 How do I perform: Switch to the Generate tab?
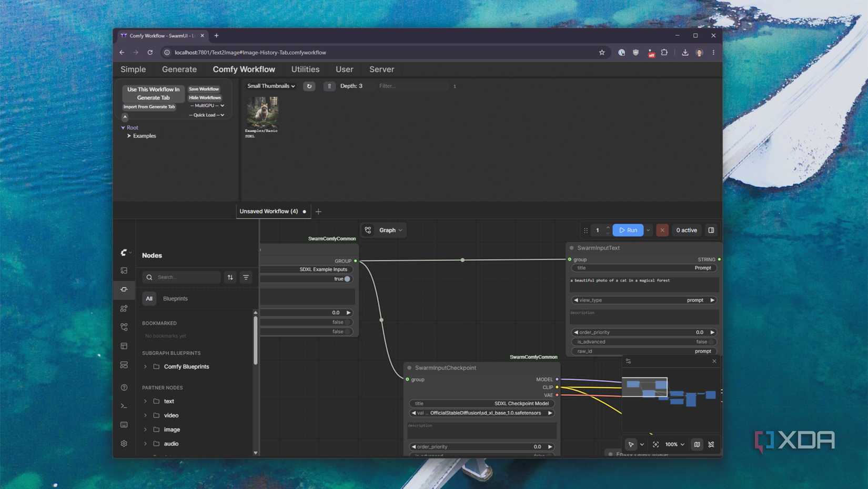179,69
